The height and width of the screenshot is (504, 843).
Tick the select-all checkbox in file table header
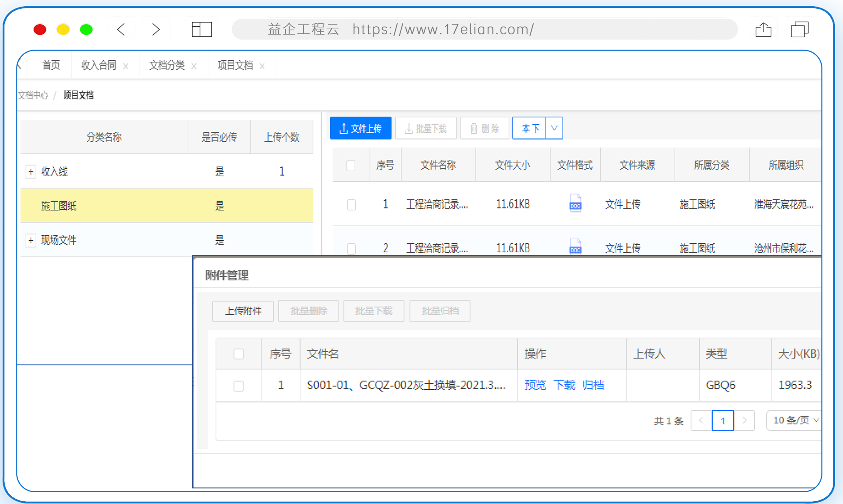pos(351,165)
